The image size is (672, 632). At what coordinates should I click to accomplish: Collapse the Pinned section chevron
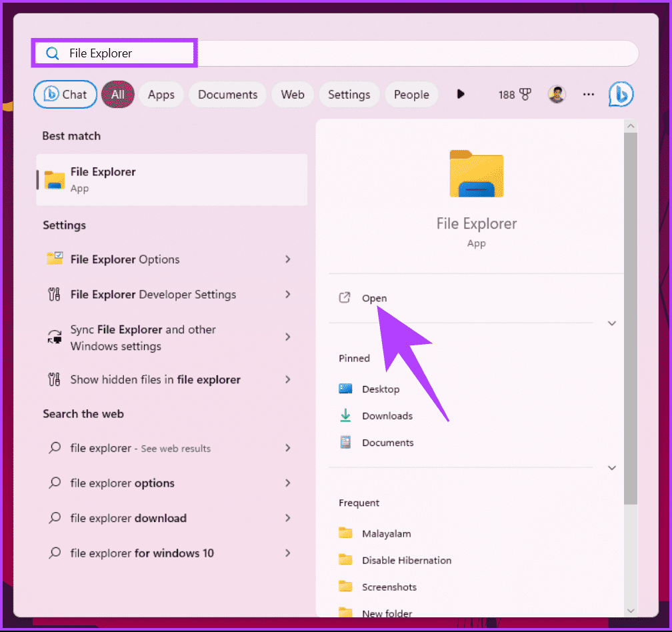tap(612, 468)
